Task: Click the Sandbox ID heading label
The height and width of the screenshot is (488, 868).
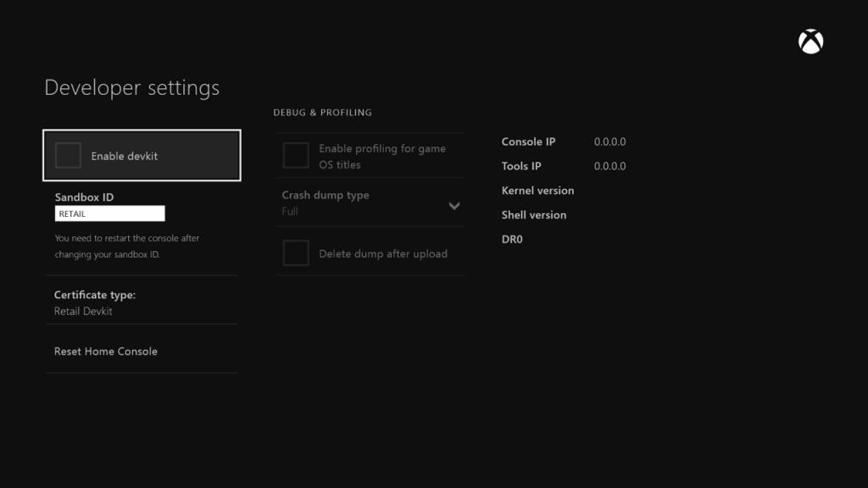Action: 84,197
